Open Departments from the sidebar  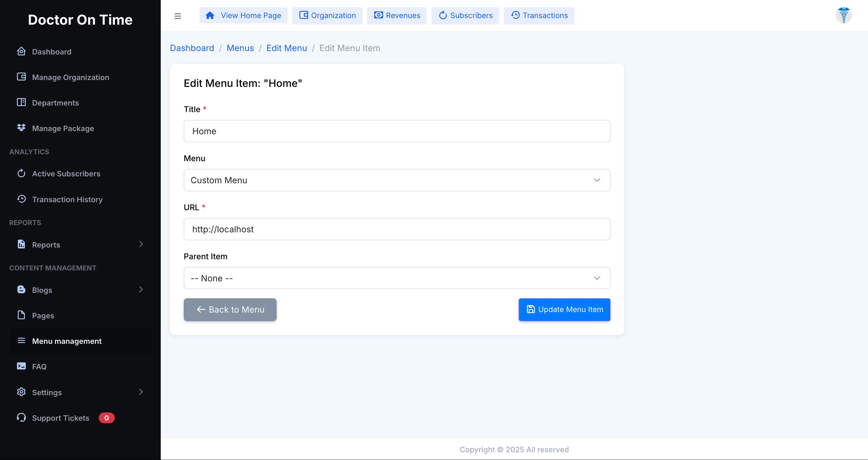click(x=80, y=103)
